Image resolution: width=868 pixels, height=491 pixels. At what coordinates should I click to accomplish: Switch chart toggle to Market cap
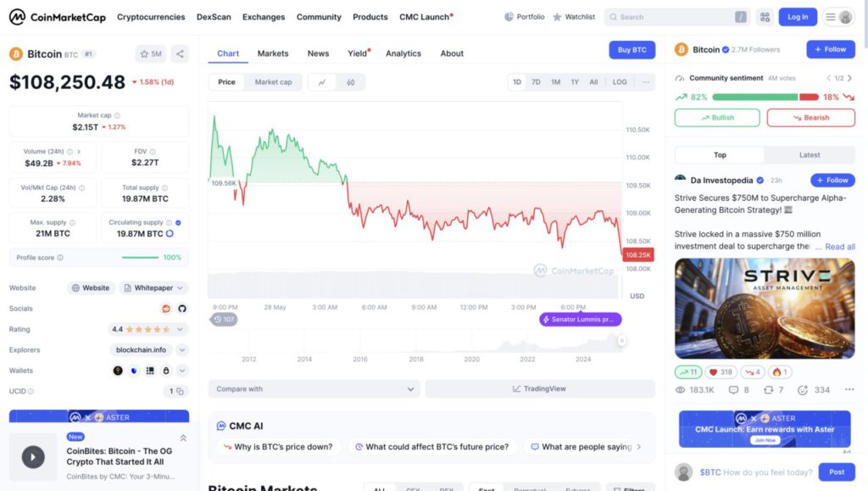[273, 82]
